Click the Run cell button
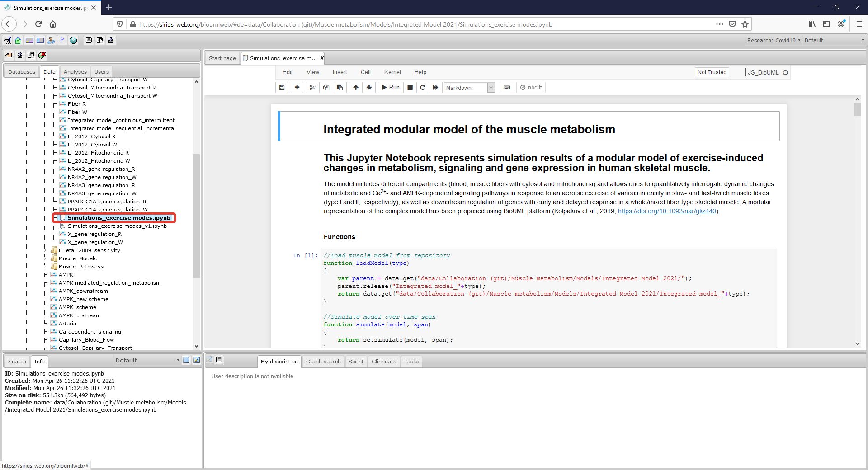The width and height of the screenshot is (868, 470). 391,88
